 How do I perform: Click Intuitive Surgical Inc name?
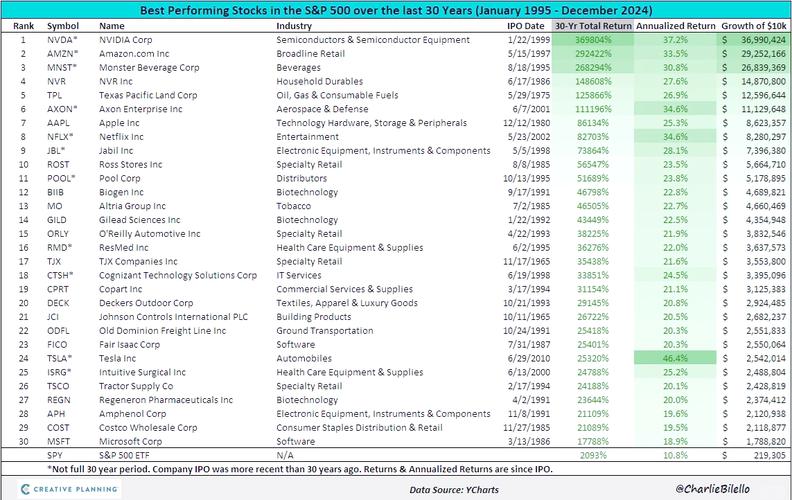142,372
